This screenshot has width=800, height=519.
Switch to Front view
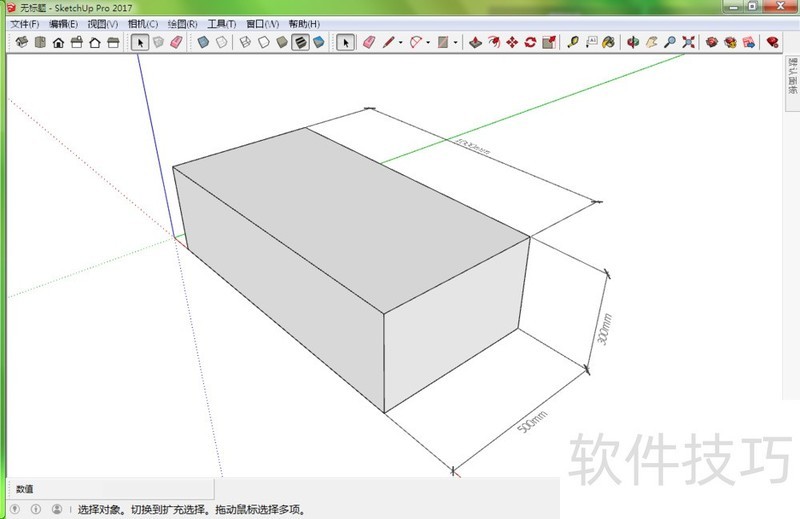coord(58,42)
